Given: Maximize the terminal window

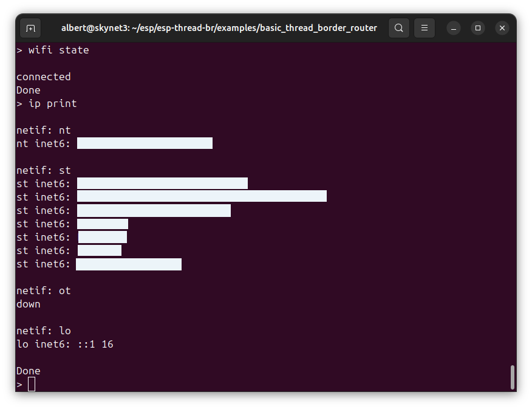Looking at the screenshot, I should (x=478, y=28).
